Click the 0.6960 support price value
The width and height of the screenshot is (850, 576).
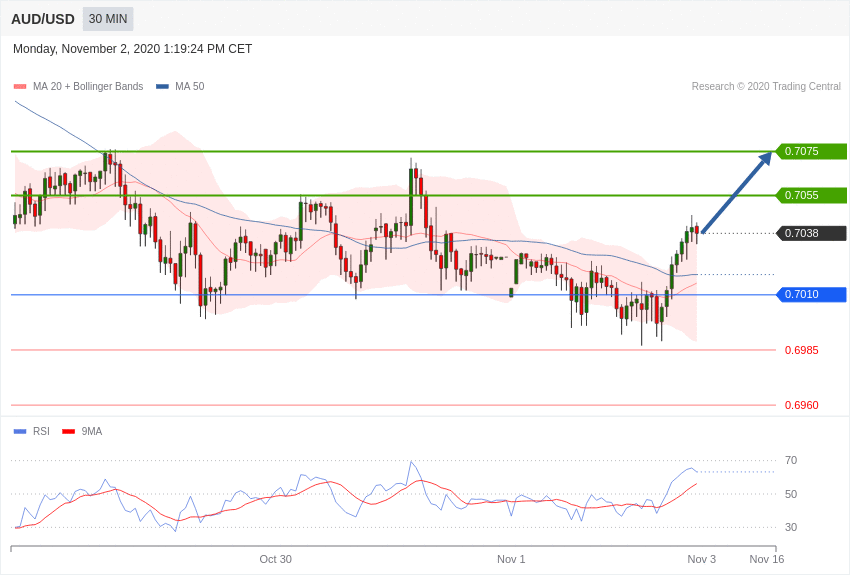(x=802, y=405)
